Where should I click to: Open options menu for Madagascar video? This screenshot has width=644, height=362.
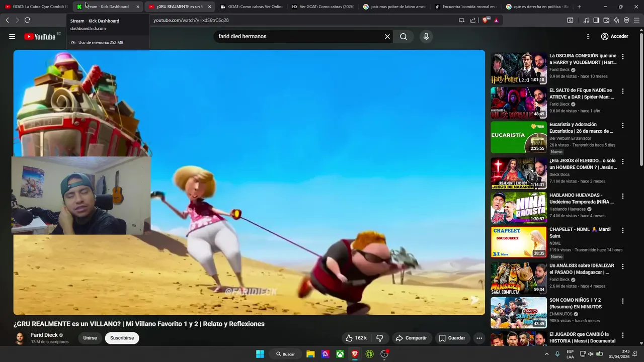(x=623, y=266)
